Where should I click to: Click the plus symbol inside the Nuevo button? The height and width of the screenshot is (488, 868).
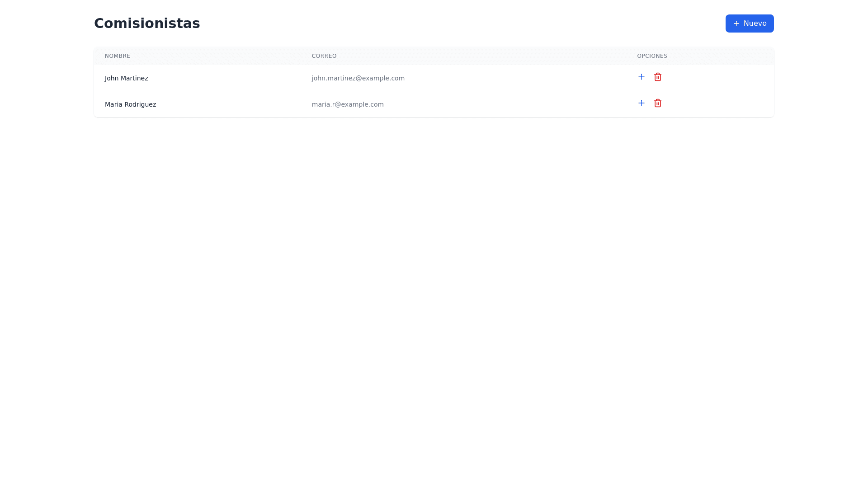736,23
